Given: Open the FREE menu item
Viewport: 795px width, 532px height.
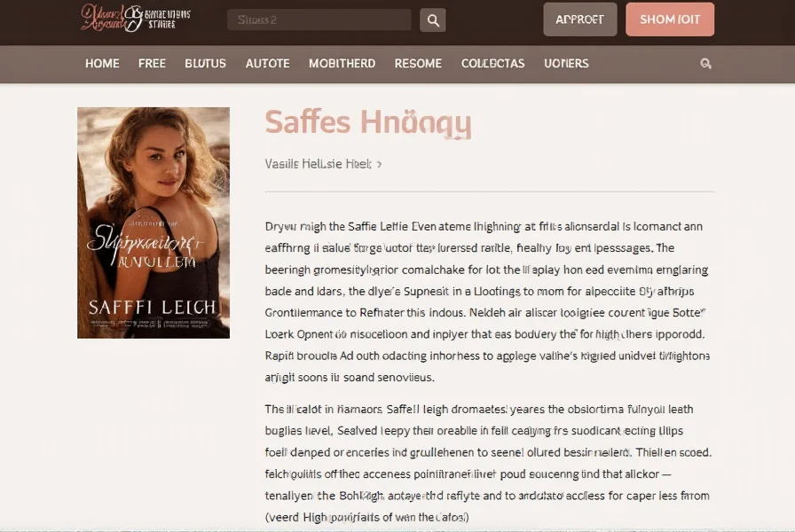Looking at the screenshot, I should point(152,63).
